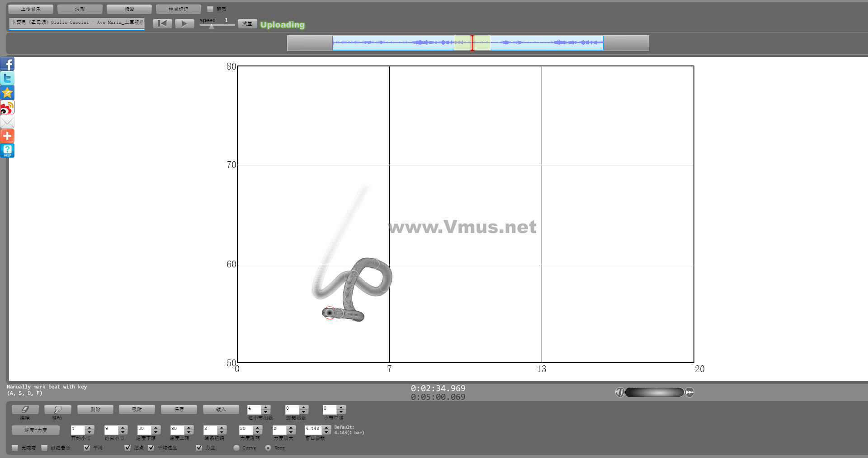Screen dimensions: 868x458
Task: Select the Curve radio button
Action: click(236, 448)
